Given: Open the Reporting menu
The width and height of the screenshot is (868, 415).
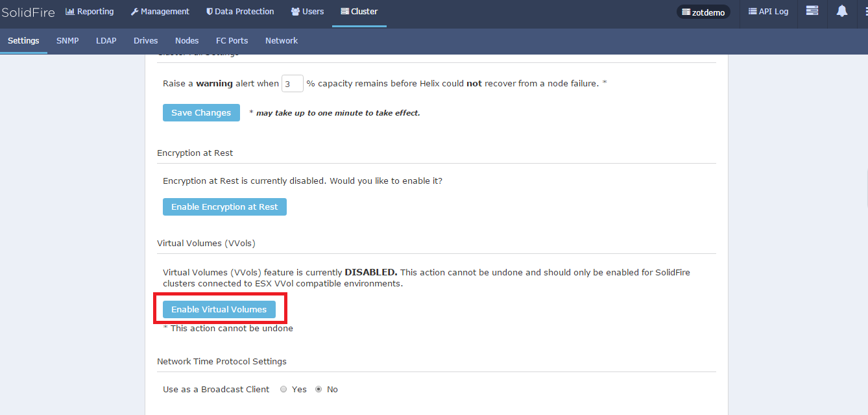Looking at the screenshot, I should [x=90, y=12].
